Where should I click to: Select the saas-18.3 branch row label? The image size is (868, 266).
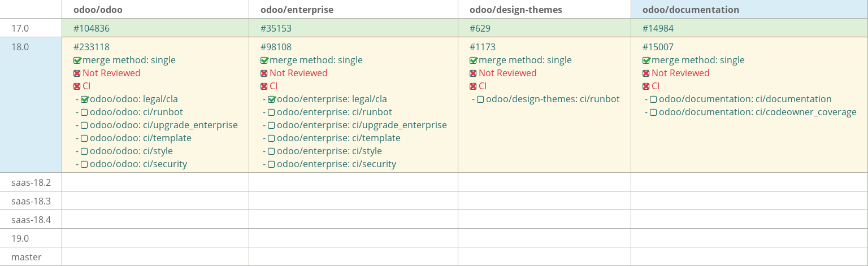pos(31,201)
